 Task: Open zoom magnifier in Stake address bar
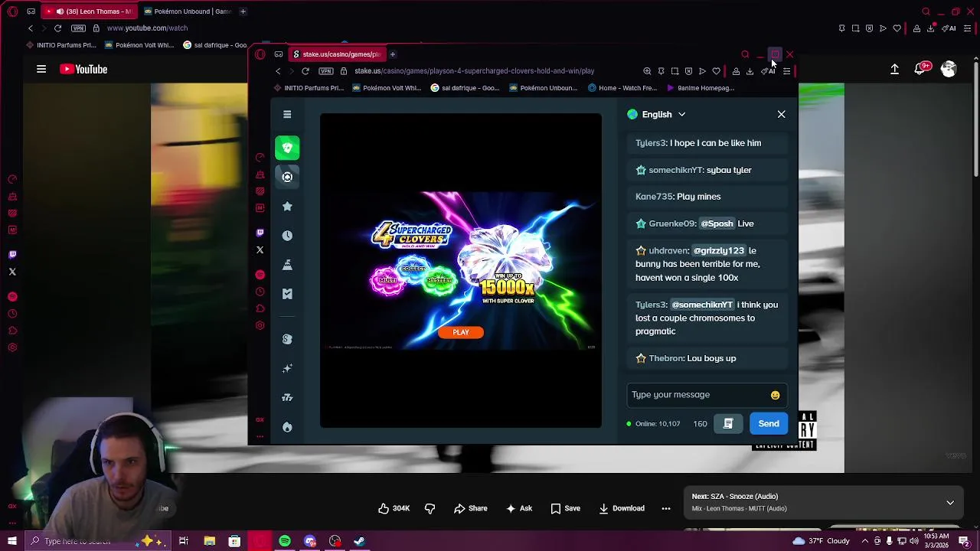tap(647, 71)
